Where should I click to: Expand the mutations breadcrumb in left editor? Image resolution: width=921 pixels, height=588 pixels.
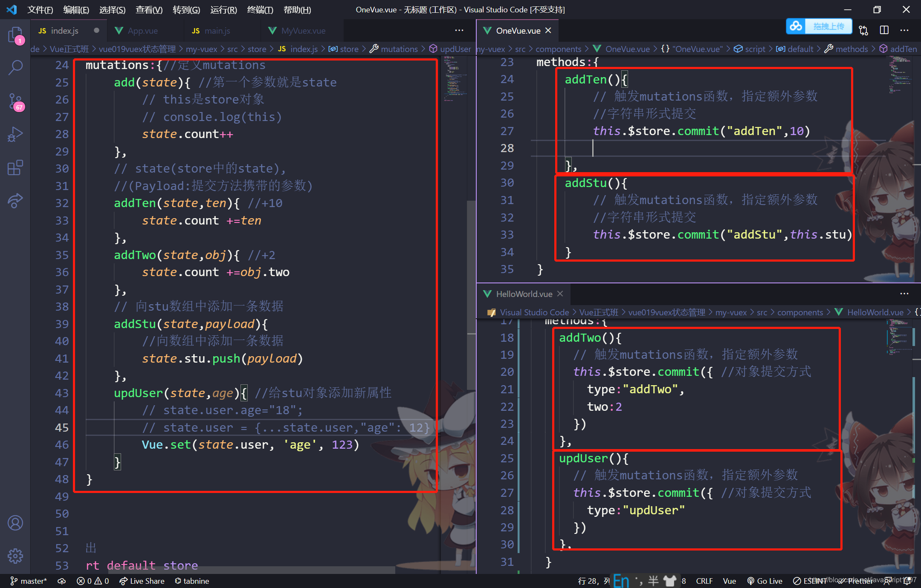[399, 49]
